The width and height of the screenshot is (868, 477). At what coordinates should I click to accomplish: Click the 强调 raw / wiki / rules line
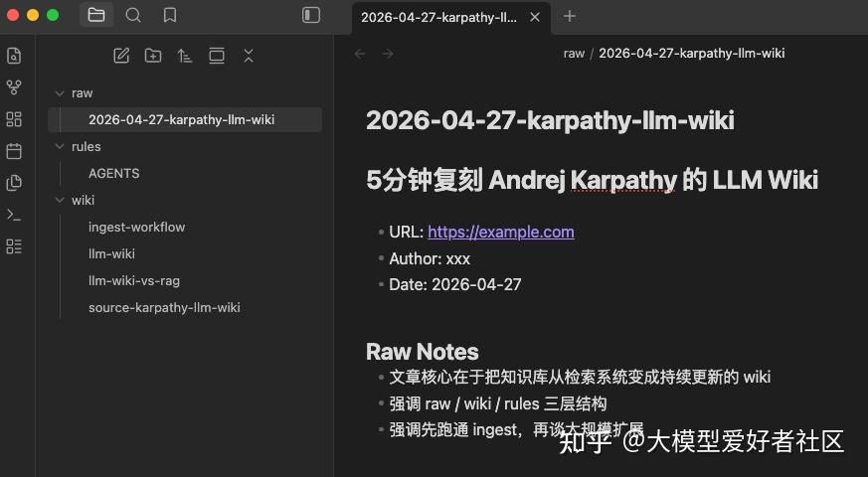(498, 403)
